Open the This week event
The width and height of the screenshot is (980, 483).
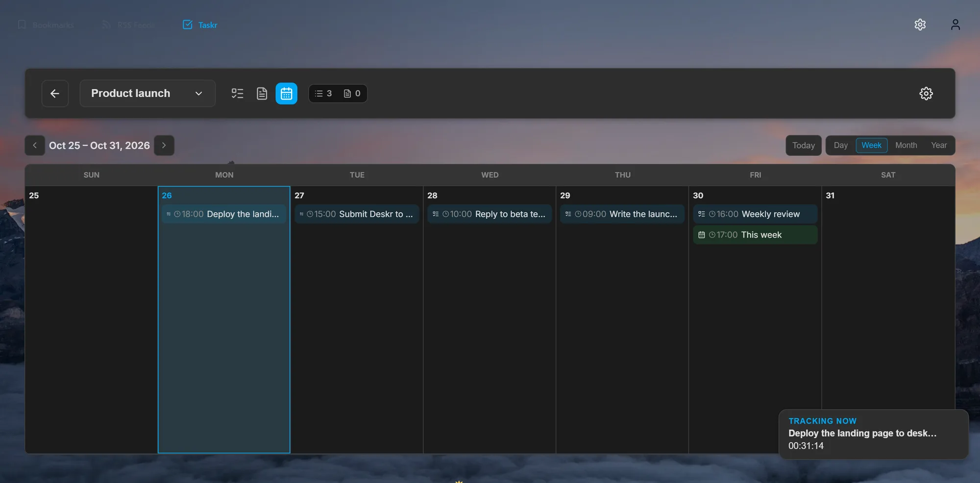[755, 235]
